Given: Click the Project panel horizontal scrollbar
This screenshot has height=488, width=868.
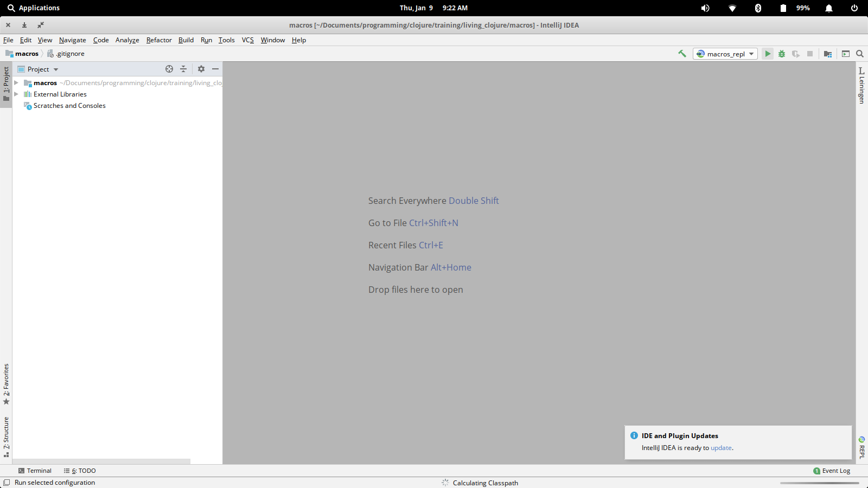Looking at the screenshot, I should [101, 461].
